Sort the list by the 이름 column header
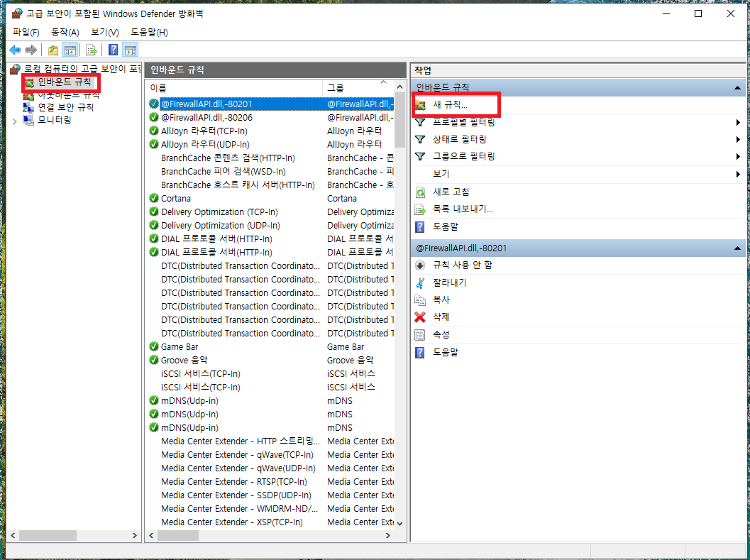 point(234,88)
